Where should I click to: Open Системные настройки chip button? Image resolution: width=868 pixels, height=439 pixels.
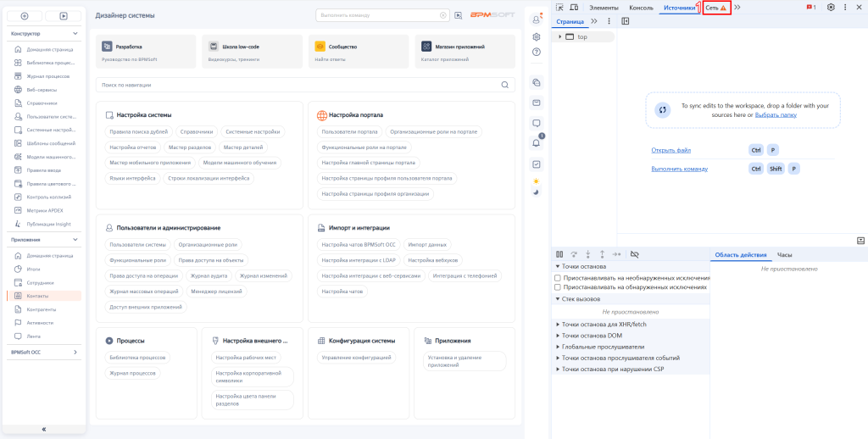point(253,131)
